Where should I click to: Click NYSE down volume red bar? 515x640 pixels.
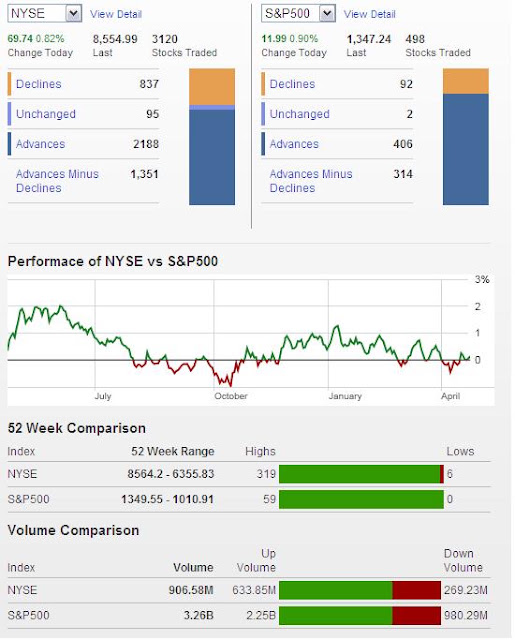tap(417, 590)
